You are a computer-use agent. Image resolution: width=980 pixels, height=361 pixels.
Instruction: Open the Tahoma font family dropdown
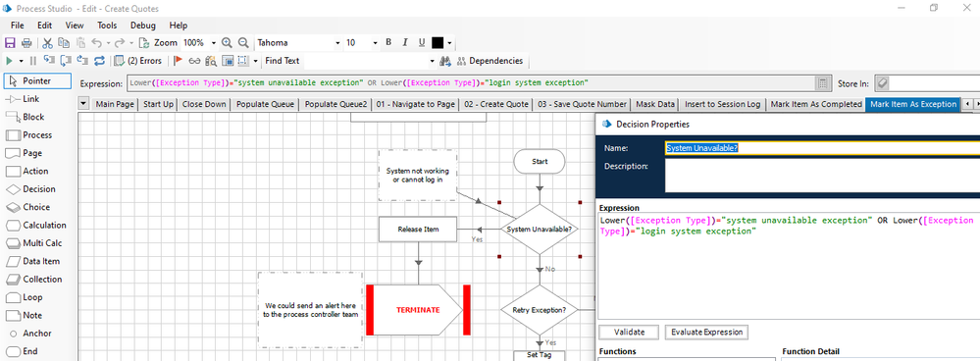(x=338, y=43)
